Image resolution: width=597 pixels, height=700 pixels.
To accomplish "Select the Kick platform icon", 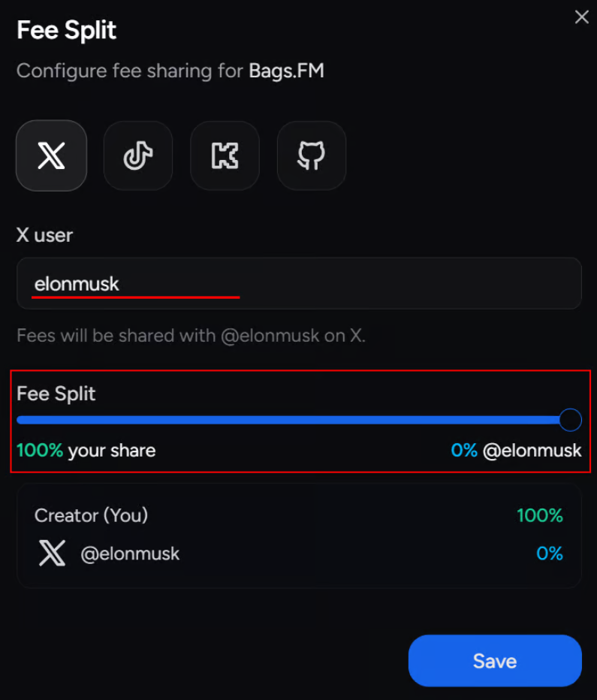I will coord(225,155).
